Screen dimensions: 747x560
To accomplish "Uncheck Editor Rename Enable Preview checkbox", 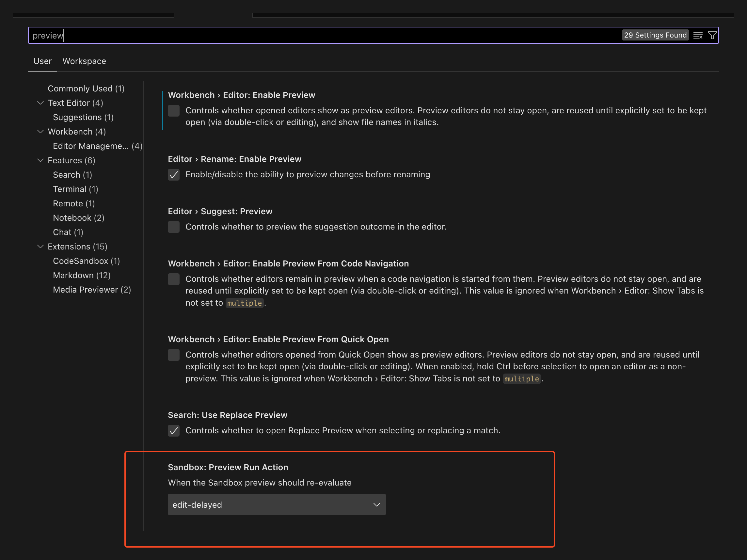I will coord(174,175).
